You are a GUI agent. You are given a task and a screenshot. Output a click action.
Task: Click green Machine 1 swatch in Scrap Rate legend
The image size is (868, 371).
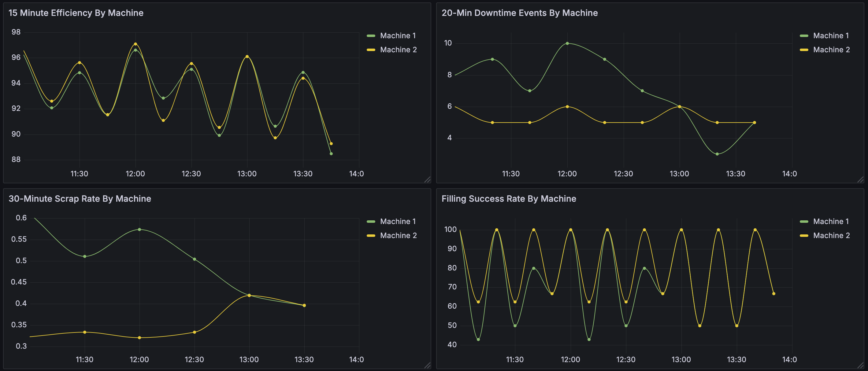371,222
